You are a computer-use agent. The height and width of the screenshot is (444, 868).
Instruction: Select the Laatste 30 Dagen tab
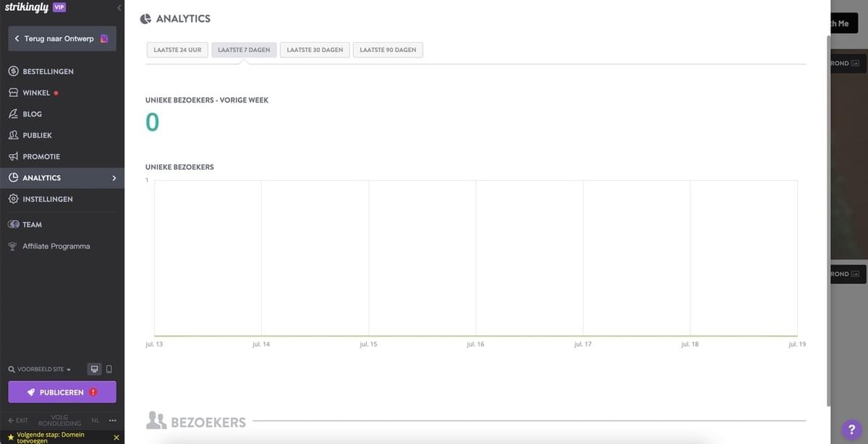tap(315, 49)
